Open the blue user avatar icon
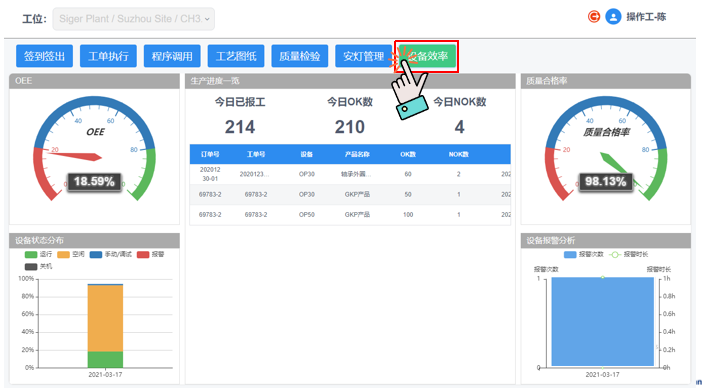Screen dimensions: 702x388 tap(613, 17)
